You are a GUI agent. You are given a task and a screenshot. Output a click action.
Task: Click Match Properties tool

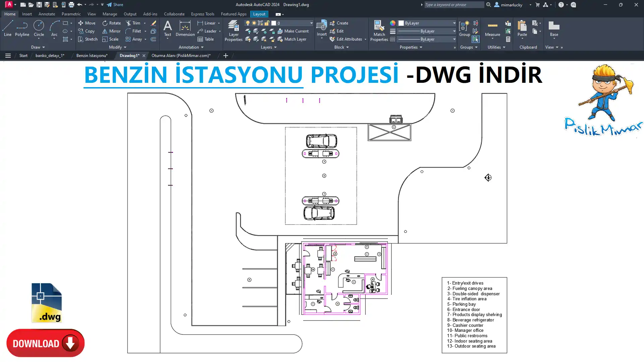pyautogui.click(x=379, y=31)
